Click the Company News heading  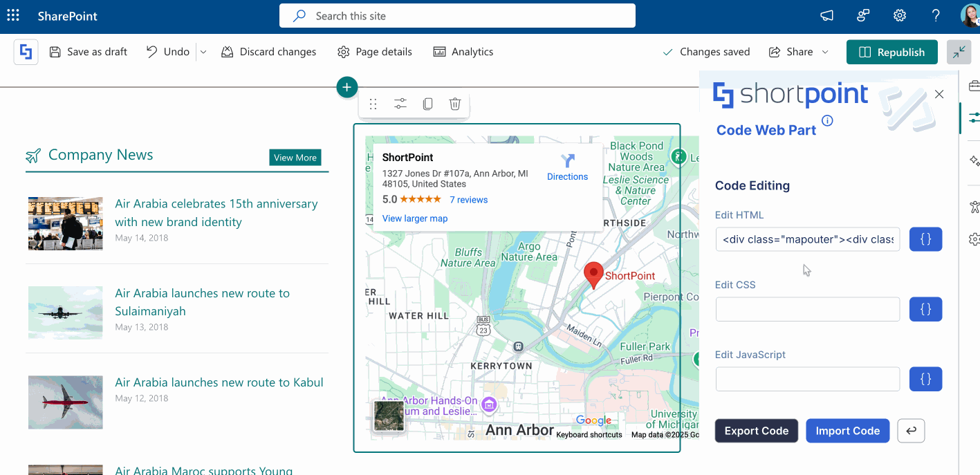pyautogui.click(x=100, y=155)
